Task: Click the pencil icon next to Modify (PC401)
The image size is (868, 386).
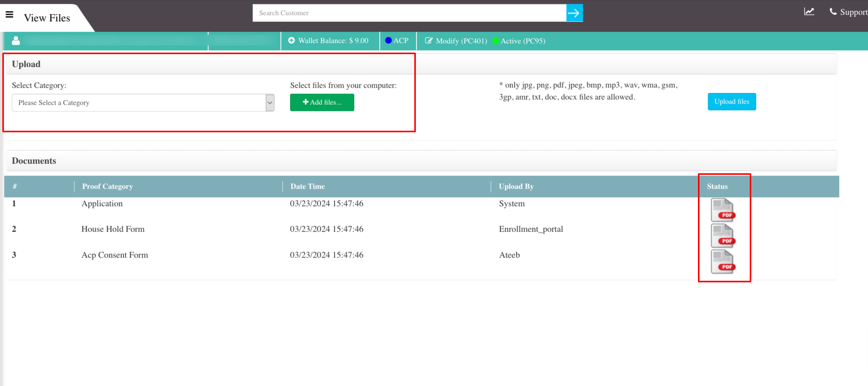Action: (429, 40)
